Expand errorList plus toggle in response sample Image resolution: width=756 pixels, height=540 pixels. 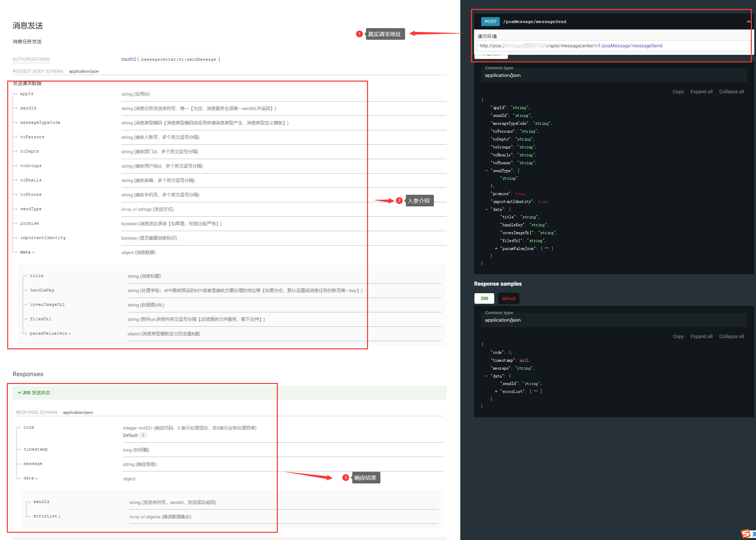click(x=496, y=392)
